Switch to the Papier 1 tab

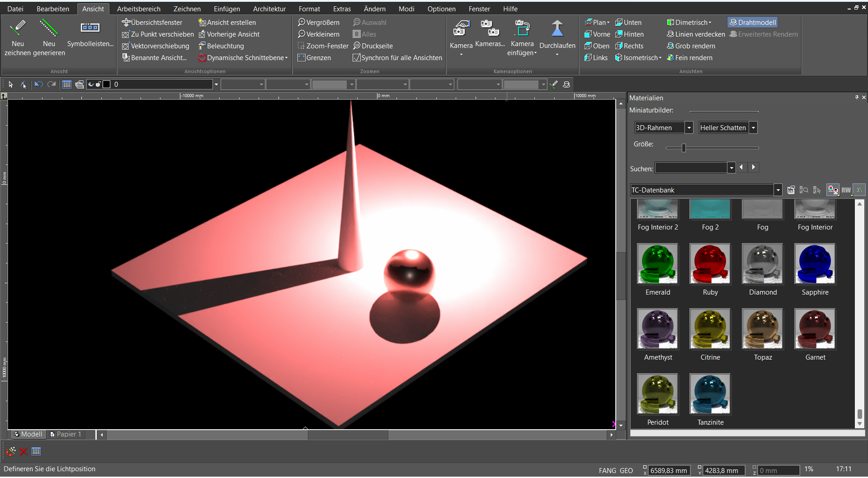67,434
